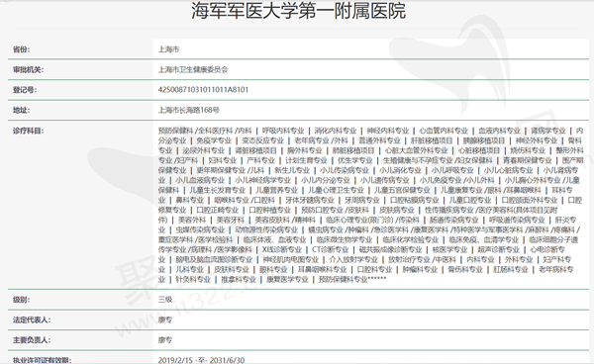Click the CT诊断专业 entry in department list
The image size is (594, 364).
click(330, 249)
